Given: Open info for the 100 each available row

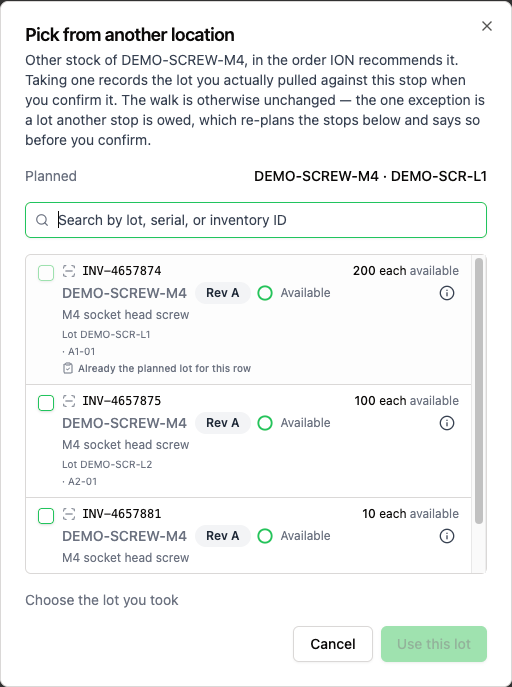Looking at the screenshot, I should coord(447,423).
